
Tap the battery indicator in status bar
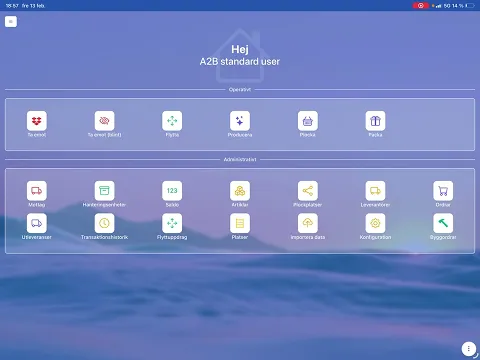coord(470,6)
